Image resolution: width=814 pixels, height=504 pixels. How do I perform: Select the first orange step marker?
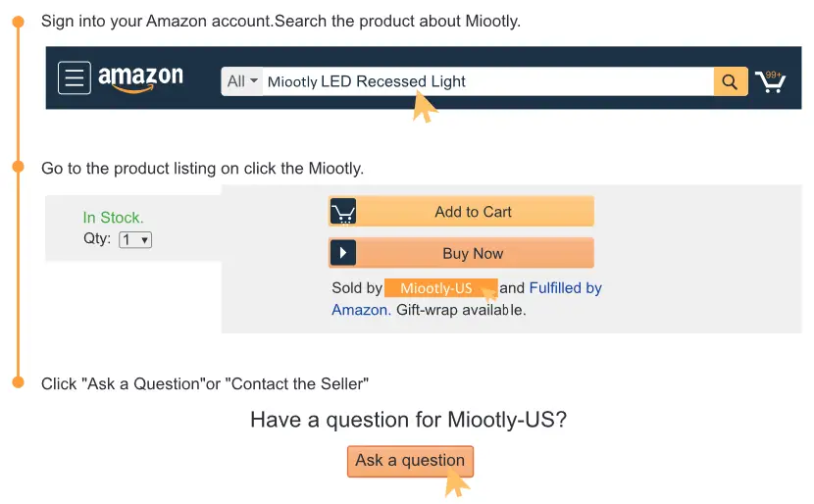[18, 22]
